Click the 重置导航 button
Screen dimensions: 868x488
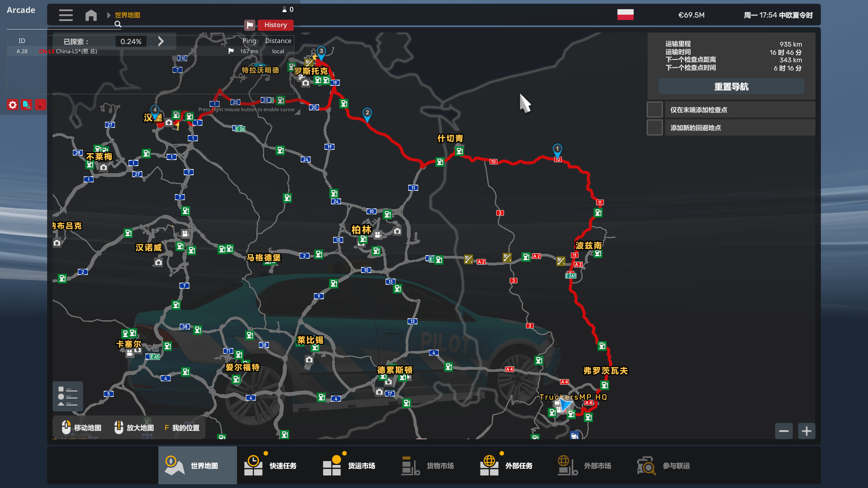pos(731,87)
